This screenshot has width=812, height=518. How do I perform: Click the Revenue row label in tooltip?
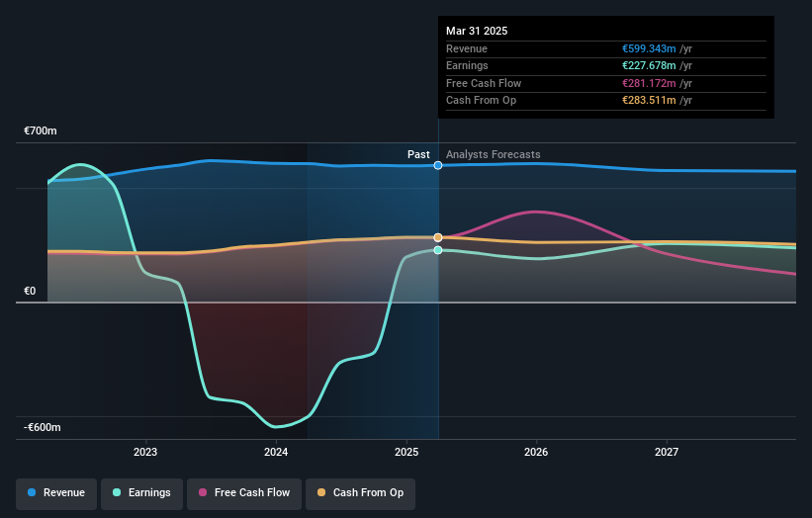pos(467,48)
